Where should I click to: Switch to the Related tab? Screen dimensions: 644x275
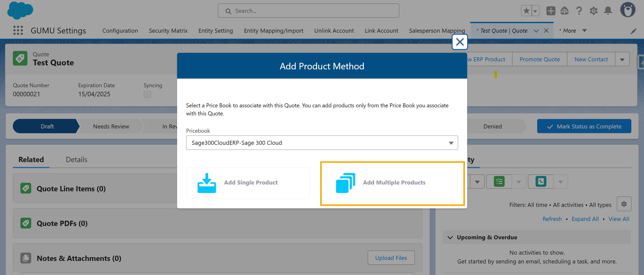pyautogui.click(x=31, y=160)
